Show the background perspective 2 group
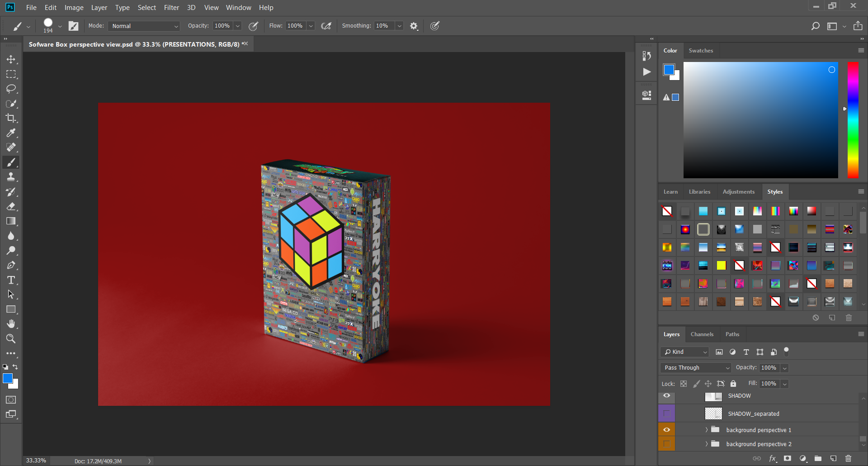Viewport: 868px width, 466px height. click(667, 444)
